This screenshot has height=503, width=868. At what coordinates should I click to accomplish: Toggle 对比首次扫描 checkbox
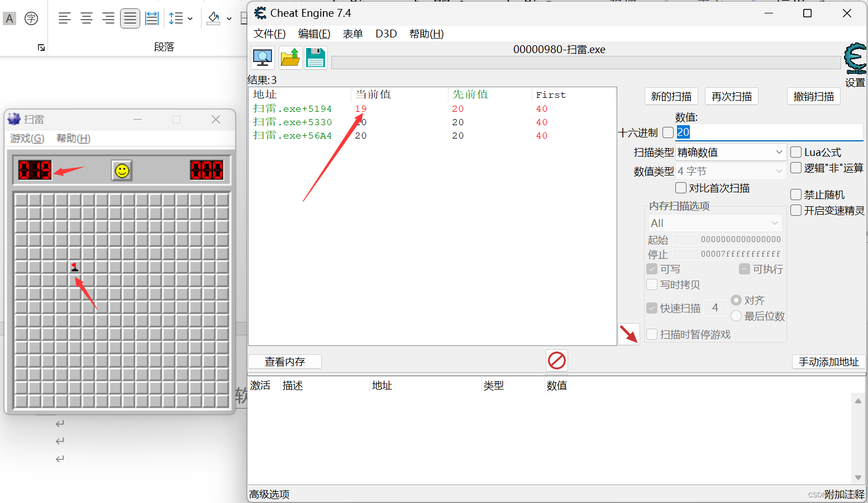coord(681,188)
